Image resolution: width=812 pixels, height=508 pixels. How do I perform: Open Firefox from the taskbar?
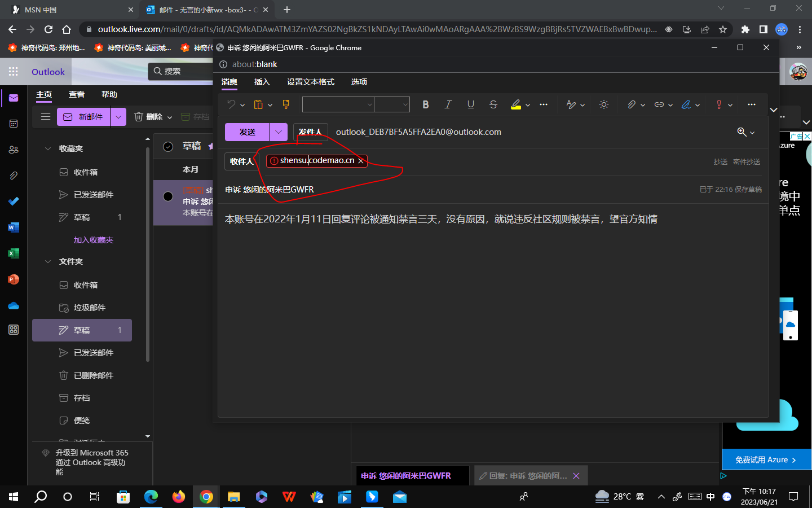(179, 497)
